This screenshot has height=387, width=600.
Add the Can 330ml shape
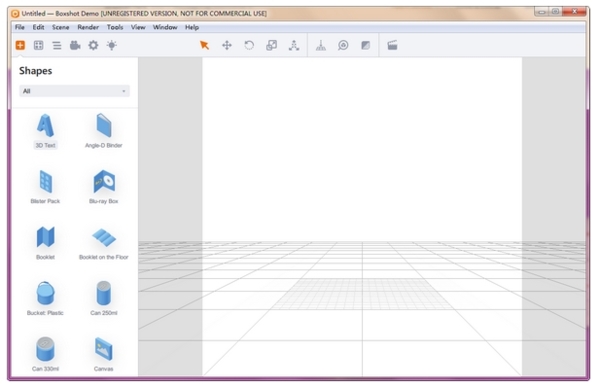(x=46, y=354)
